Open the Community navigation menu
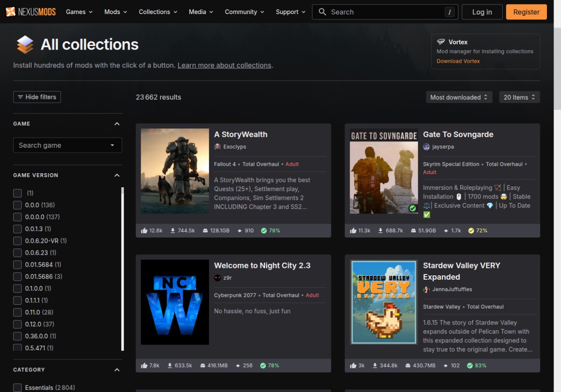 [x=244, y=12]
